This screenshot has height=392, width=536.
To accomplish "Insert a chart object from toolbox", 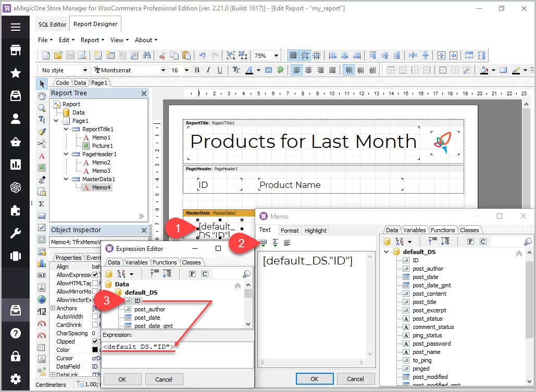I will [x=42, y=263].
